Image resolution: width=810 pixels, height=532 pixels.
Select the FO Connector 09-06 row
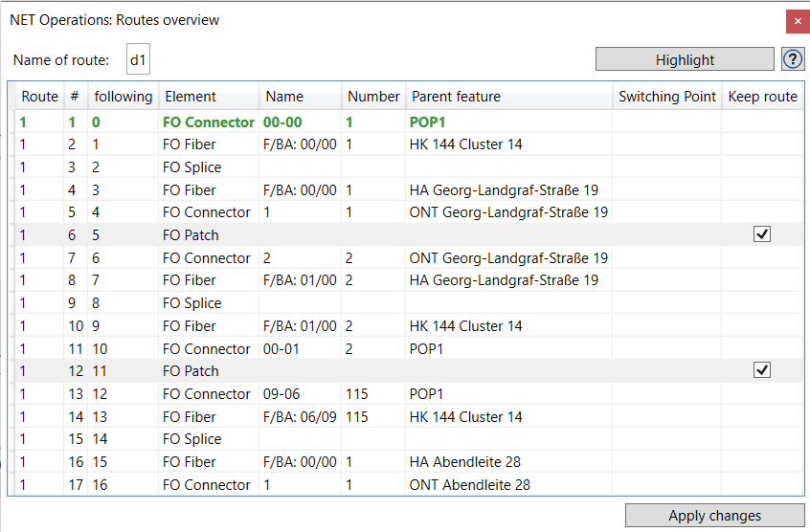click(409, 393)
